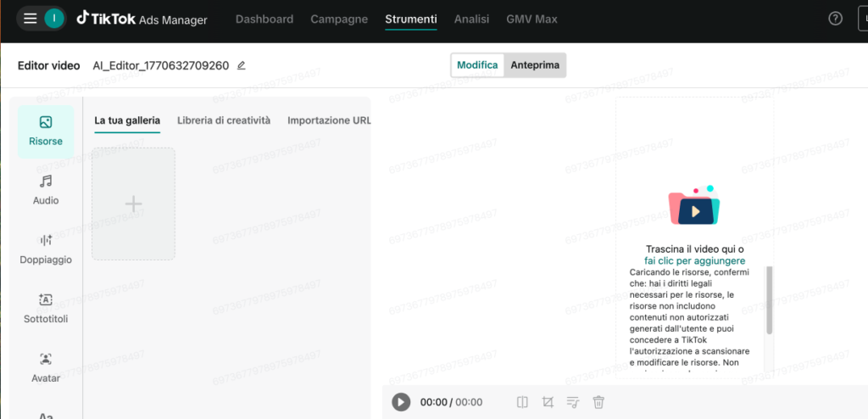Select the Doppiaggio tool
The width and height of the screenshot is (868, 419).
click(x=46, y=249)
